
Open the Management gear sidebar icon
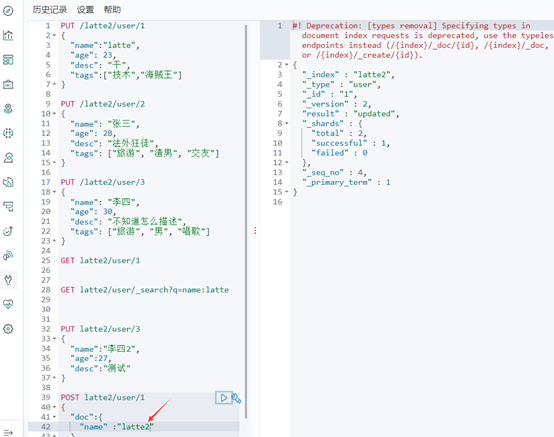(8, 329)
